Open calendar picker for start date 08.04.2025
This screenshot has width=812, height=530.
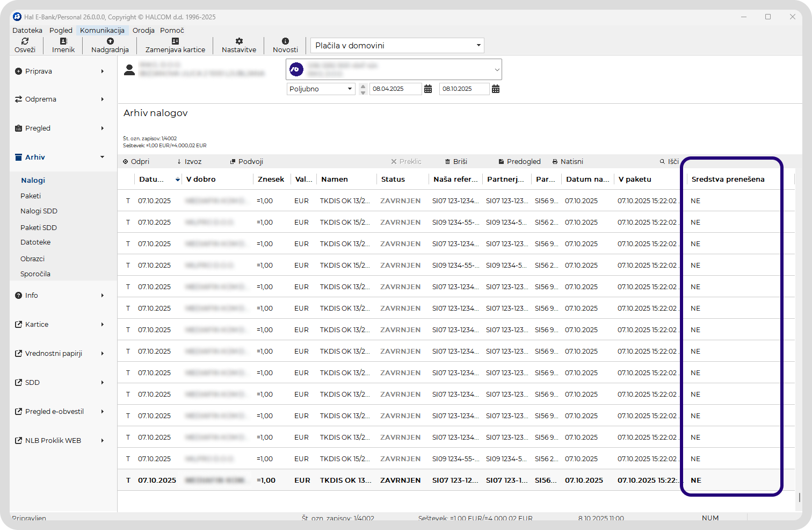click(x=428, y=89)
